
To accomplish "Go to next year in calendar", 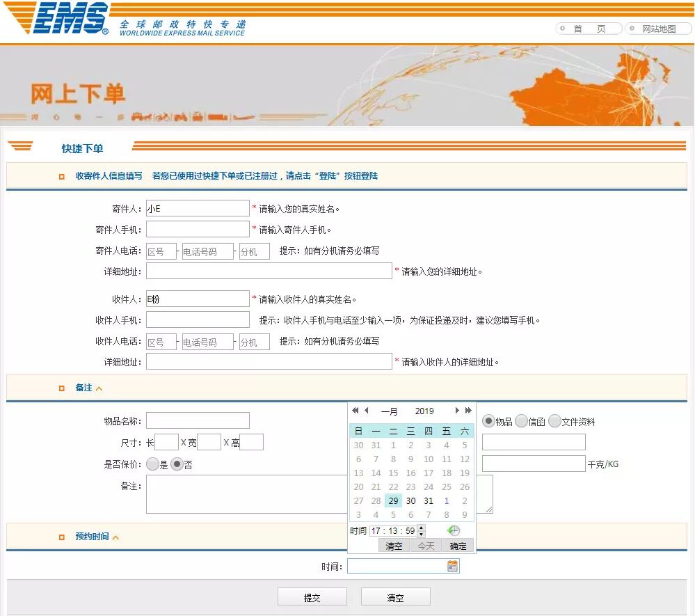I will [x=468, y=411].
